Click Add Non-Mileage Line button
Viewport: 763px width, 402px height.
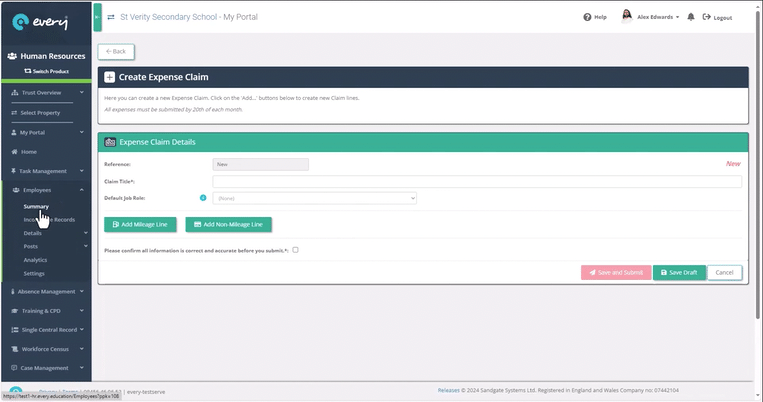pos(228,224)
